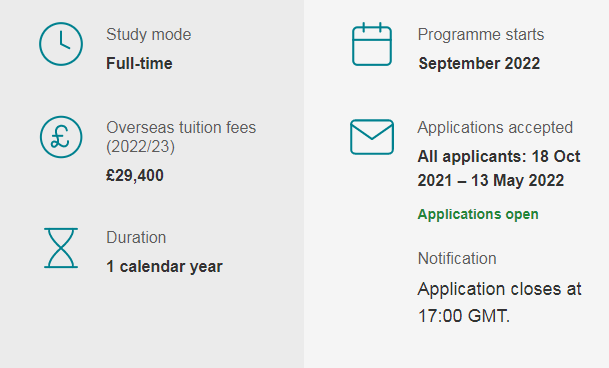Select the Study mode heading
The width and height of the screenshot is (609, 368).
point(149,35)
